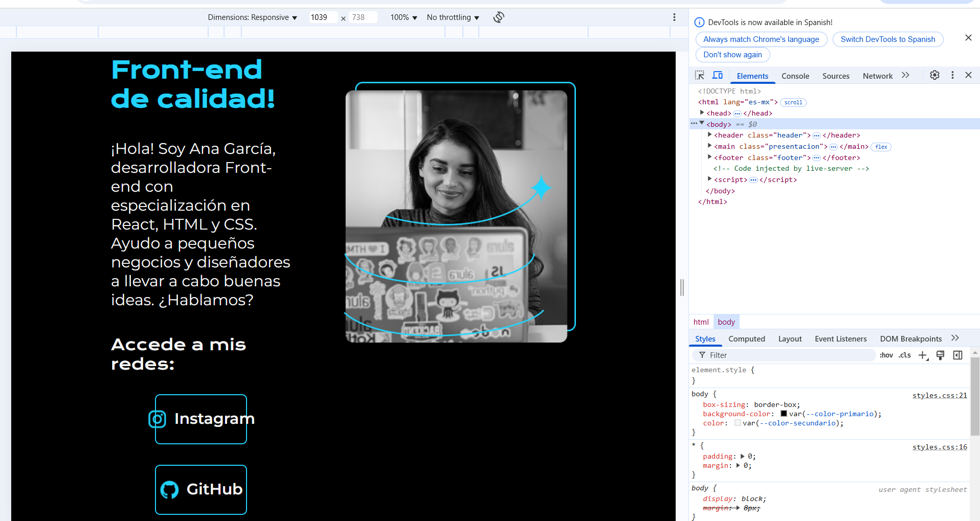Select body in DOM breadcrumb
This screenshot has width=980, height=521.
(x=726, y=322)
